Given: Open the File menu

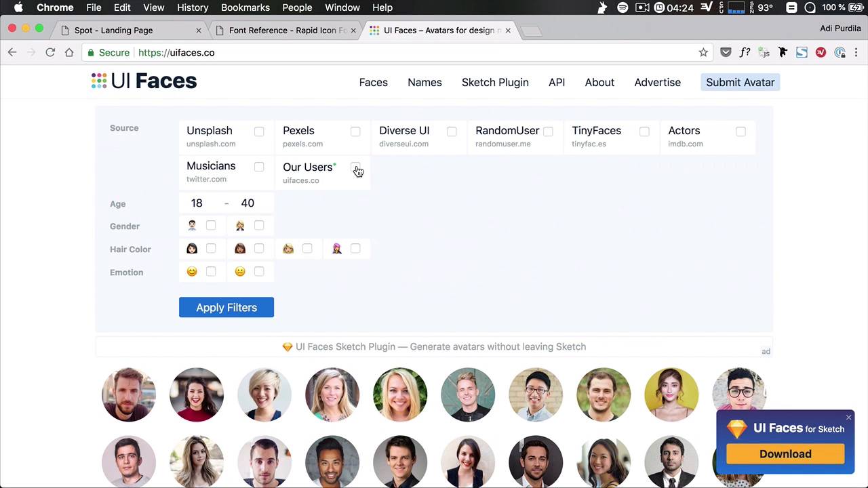Looking at the screenshot, I should tap(94, 7).
